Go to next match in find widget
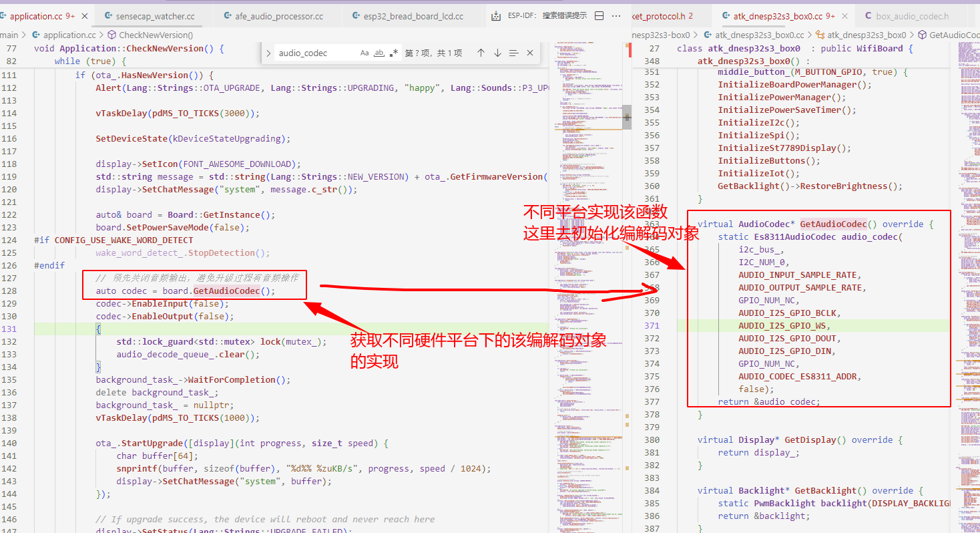 (x=497, y=53)
